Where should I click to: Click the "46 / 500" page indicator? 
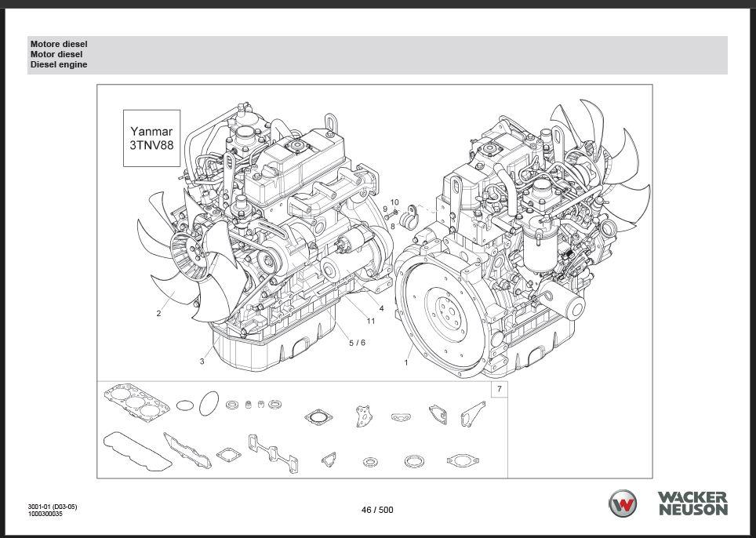(377, 510)
